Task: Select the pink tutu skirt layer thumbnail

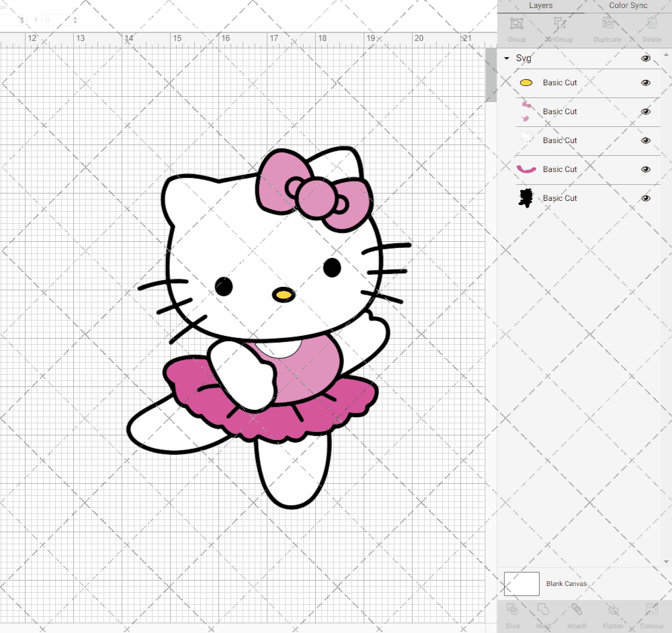Action: (526, 169)
